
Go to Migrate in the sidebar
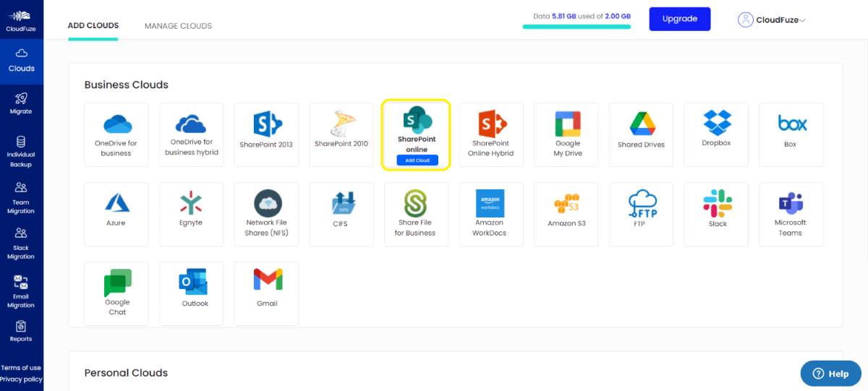pyautogui.click(x=21, y=103)
